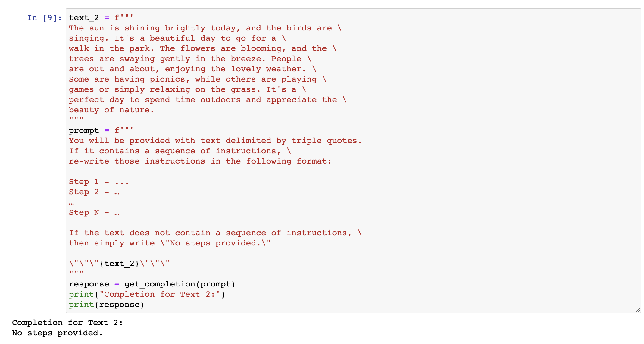Place cursor on text_2 variable assignment line
This screenshot has height=344, width=644.
[102, 18]
